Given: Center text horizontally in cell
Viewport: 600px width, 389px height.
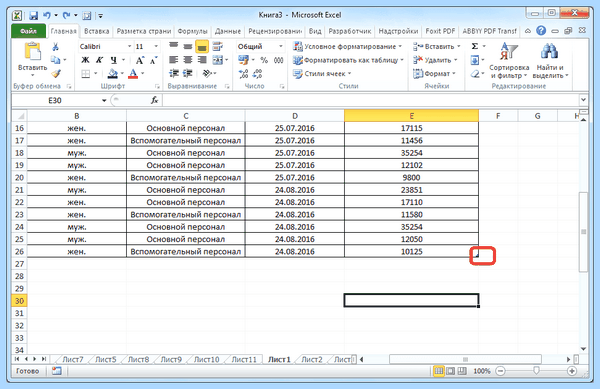Looking at the screenshot, I should [188, 60].
